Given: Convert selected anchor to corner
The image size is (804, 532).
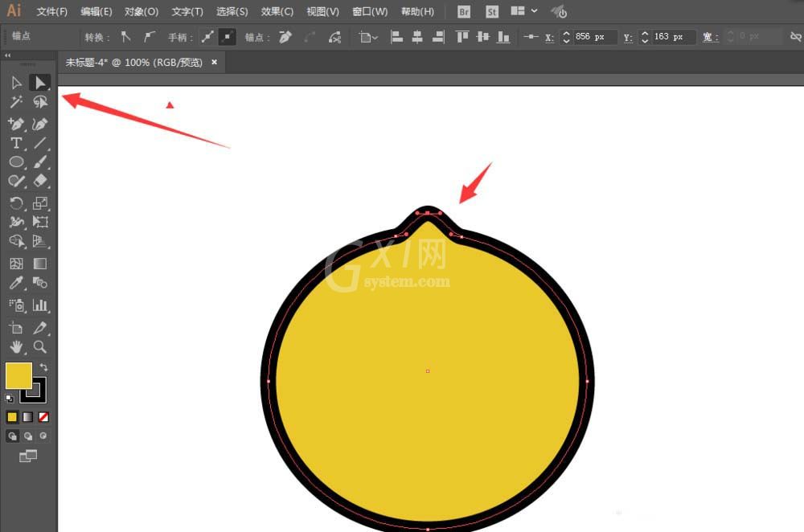Looking at the screenshot, I should [x=125, y=36].
